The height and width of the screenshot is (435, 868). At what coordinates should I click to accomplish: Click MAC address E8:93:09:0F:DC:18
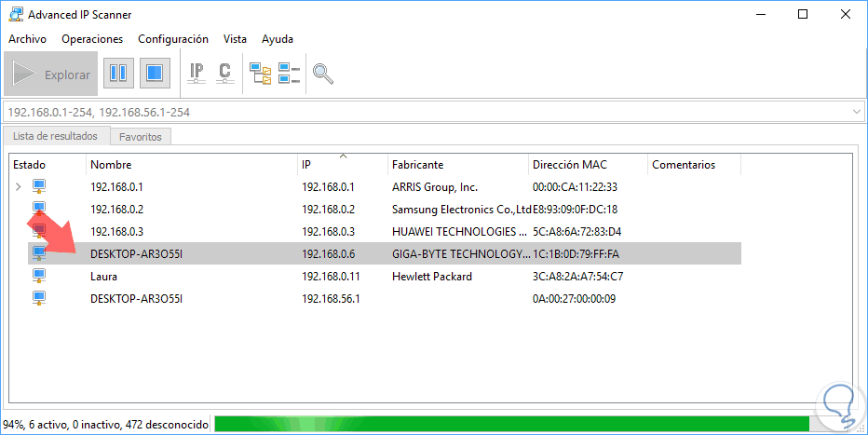coord(575,210)
